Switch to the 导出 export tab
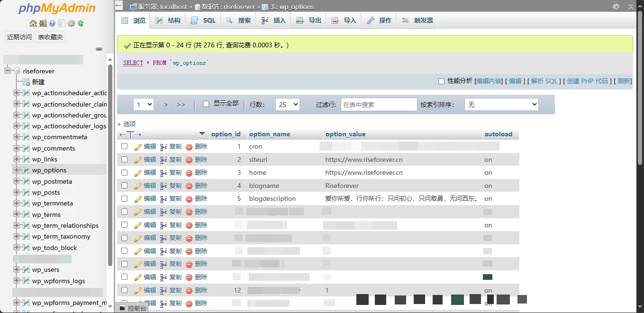This screenshot has width=644, height=313. 308,20
